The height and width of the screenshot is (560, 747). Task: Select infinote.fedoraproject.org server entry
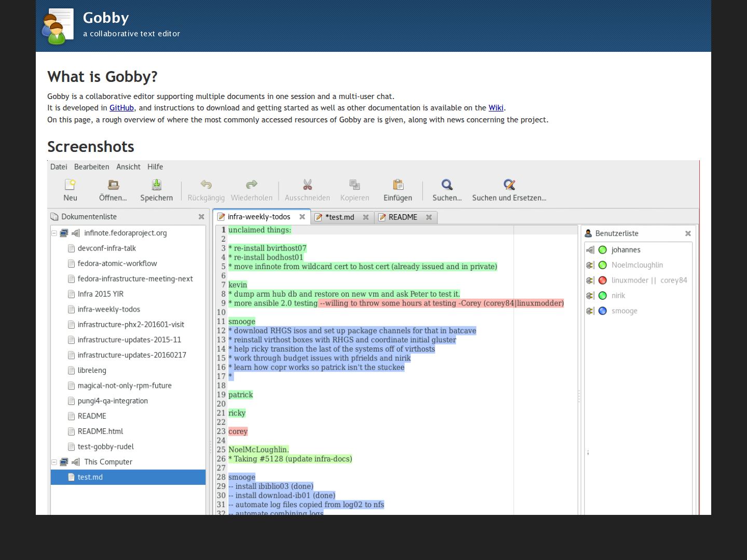(x=126, y=233)
